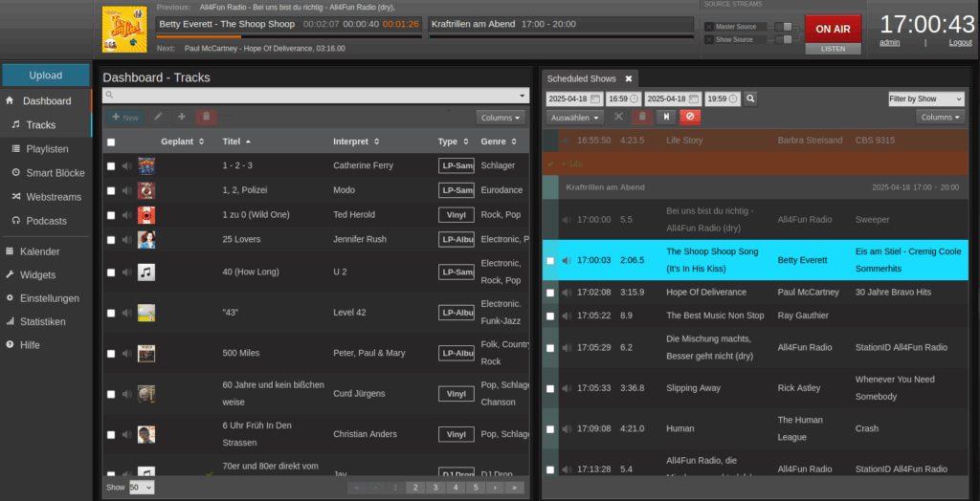The width and height of the screenshot is (980, 501).
Task: Open Kalender in sidebar
Action: click(46, 251)
